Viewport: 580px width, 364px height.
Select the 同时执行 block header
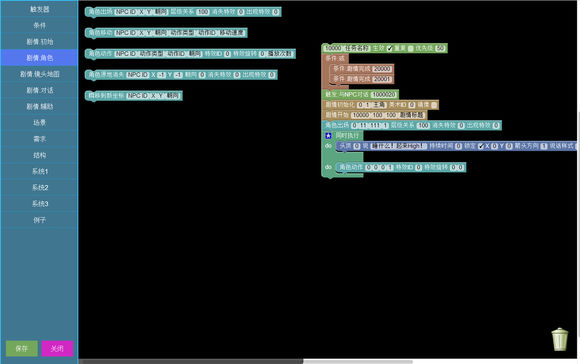tap(347, 136)
